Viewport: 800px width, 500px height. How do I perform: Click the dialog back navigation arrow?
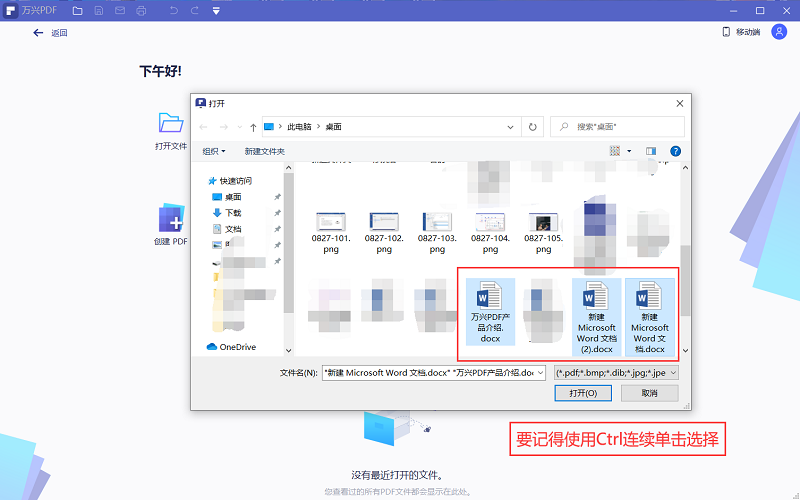[x=204, y=127]
